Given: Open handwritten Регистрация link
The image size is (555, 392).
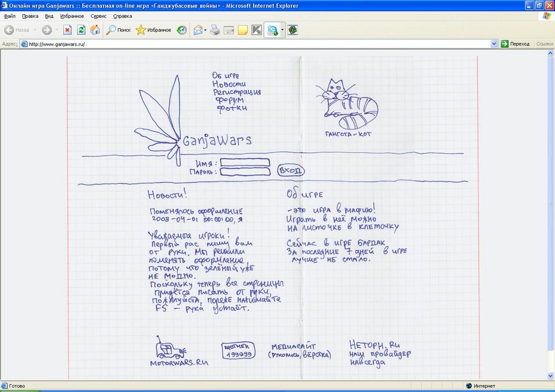Looking at the screenshot, I should pos(237,92).
